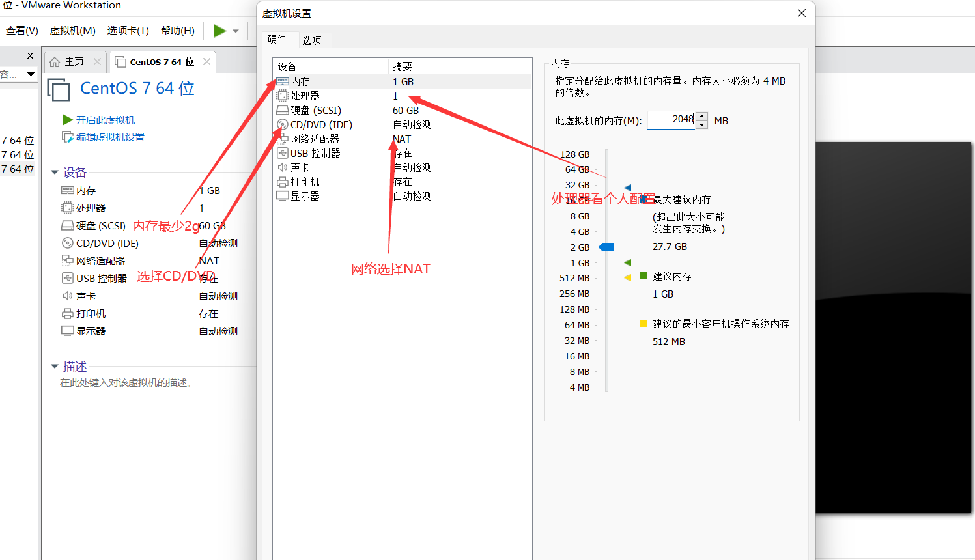Select the 打印机 printer icon in the settings dialog

coord(283,182)
